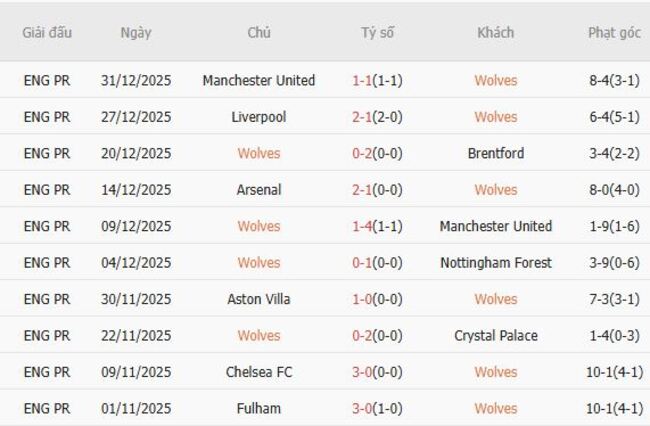Screen dimensions: 650x426
Task: Click the Giải đấu column header
Action: [47, 33]
